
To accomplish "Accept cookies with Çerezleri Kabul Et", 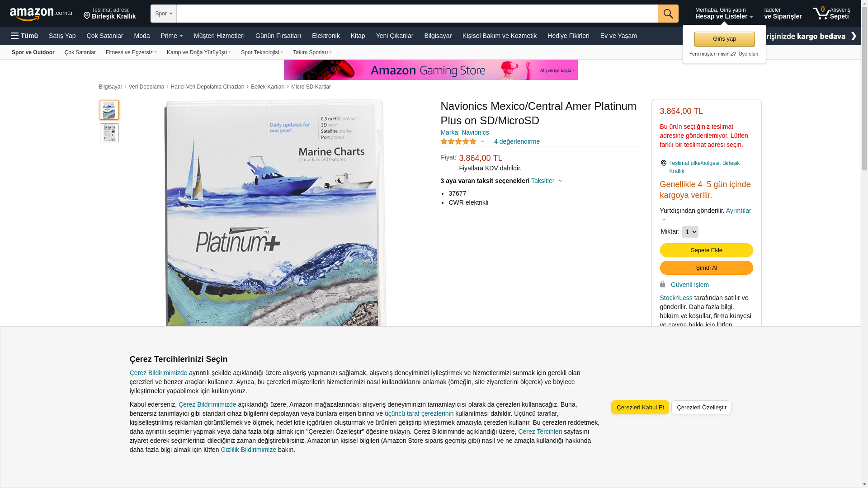I will (x=640, y=408).
